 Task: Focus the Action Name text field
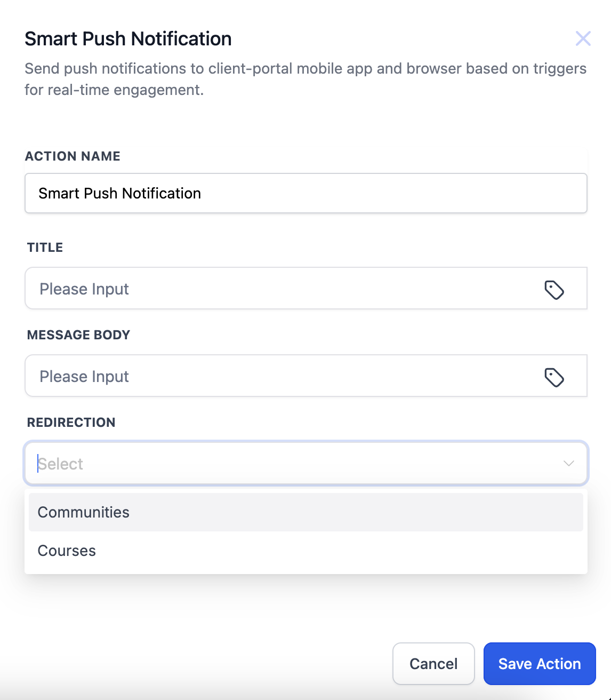(305, 193)
